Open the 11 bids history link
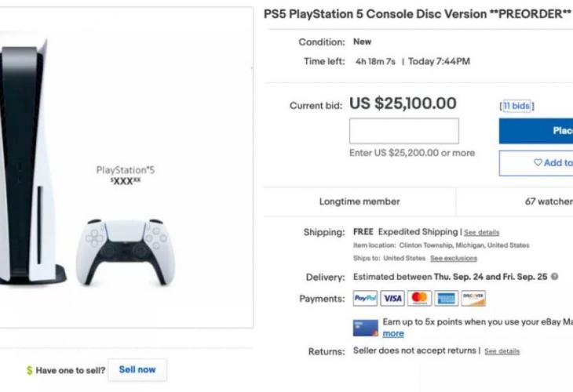Viewport: 573px width, 392px height. [x=517, y=105]
